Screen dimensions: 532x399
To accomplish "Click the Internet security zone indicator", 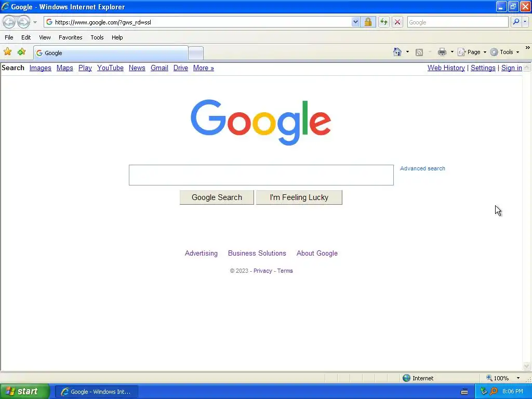I will [418, 378].
